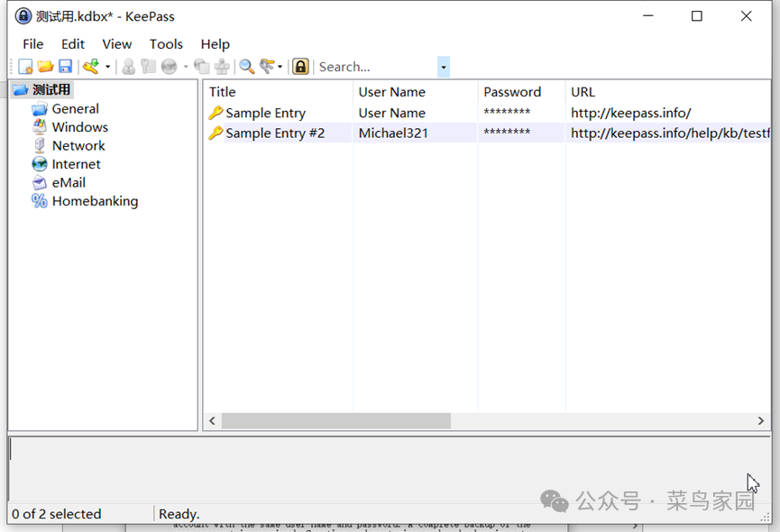
Task: Click the Internet globe group icon
Action: point(40,164)
